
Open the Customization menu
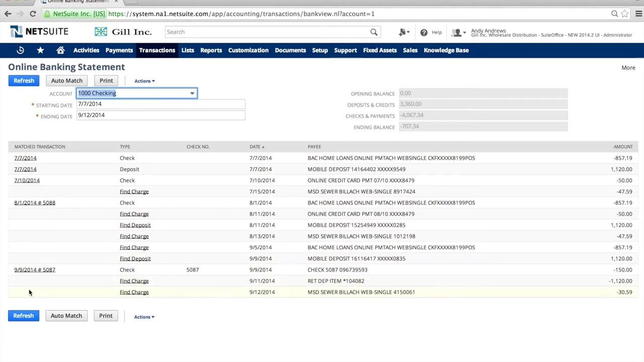248,50
